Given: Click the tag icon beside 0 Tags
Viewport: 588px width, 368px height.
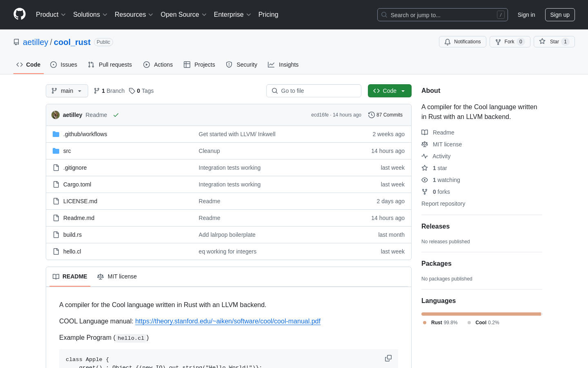Looking at the screenshot, I should tap(132, 91).
